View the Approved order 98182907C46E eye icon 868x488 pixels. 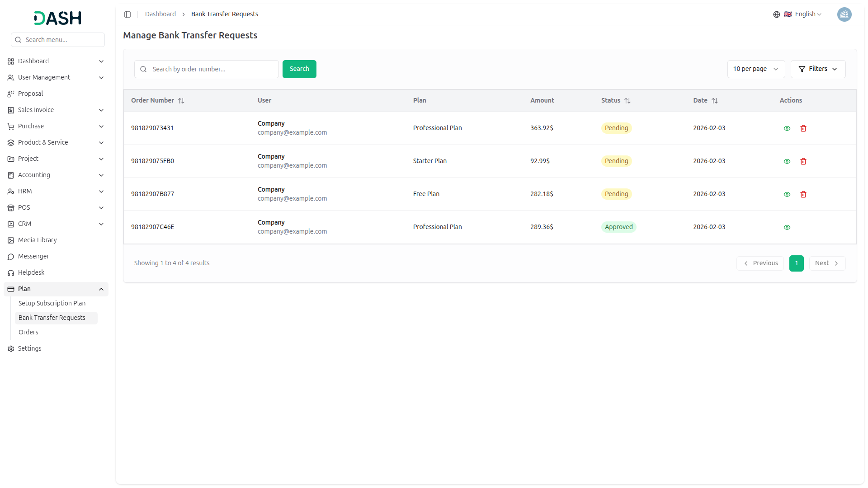coord(787,227)
